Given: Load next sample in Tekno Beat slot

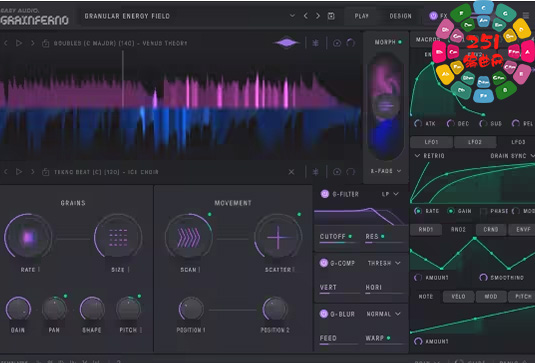Looking at the screenshot, I should [32, 172].
